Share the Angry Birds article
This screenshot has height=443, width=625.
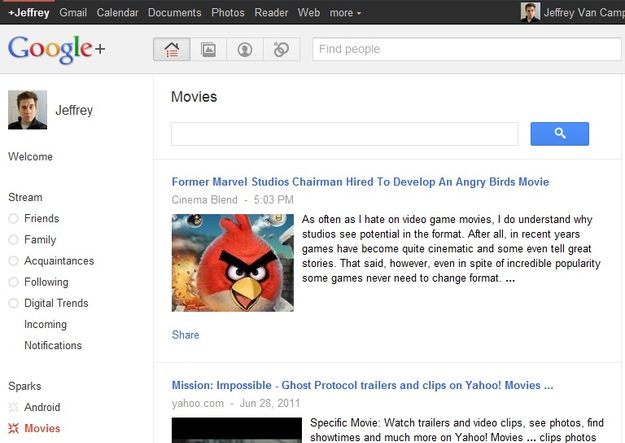coord(185,335)
